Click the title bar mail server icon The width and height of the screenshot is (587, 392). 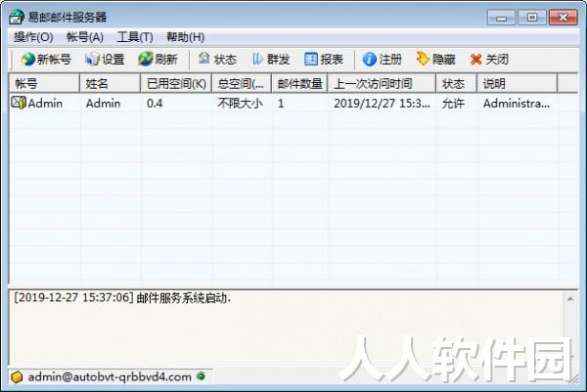click(x=17, y=17)
